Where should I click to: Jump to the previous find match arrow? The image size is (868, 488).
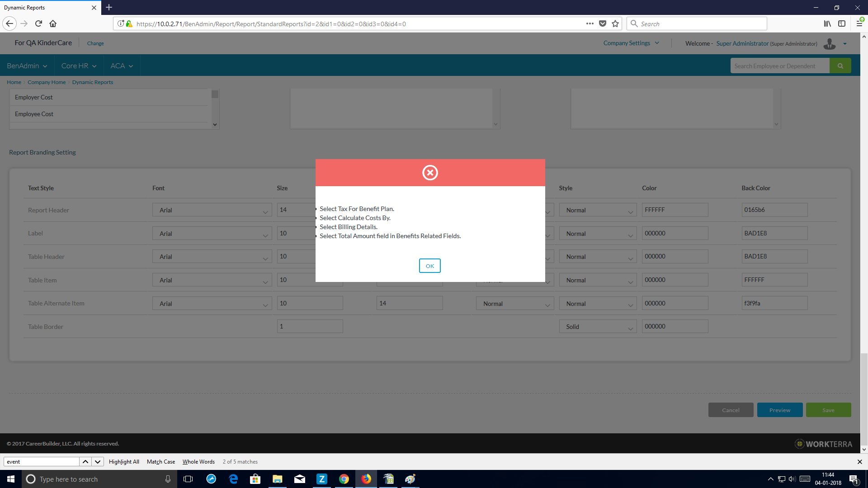[x=85, y=461]
